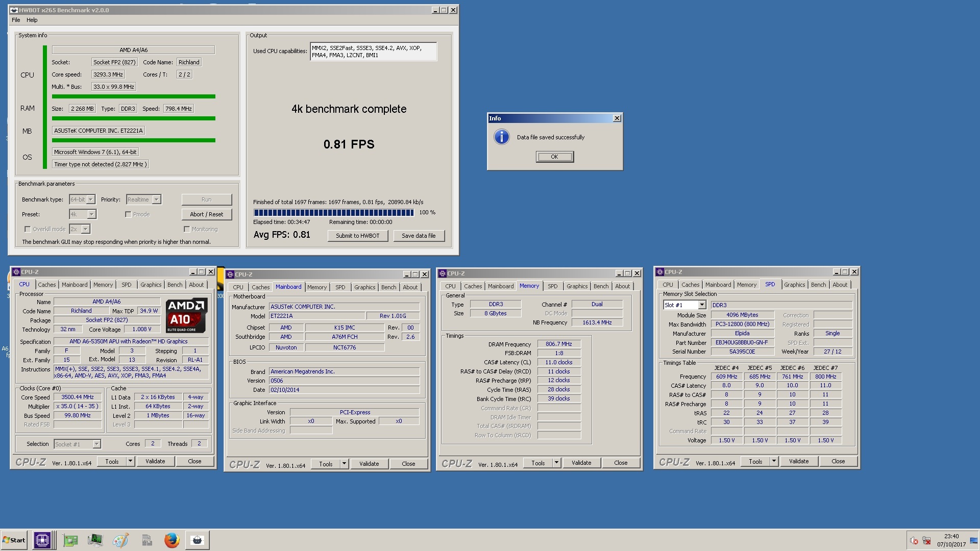This screenshot has height=551, width=980.
Task: Click Validate in the CPU-Z Memory window
Action: pos(581,463)
